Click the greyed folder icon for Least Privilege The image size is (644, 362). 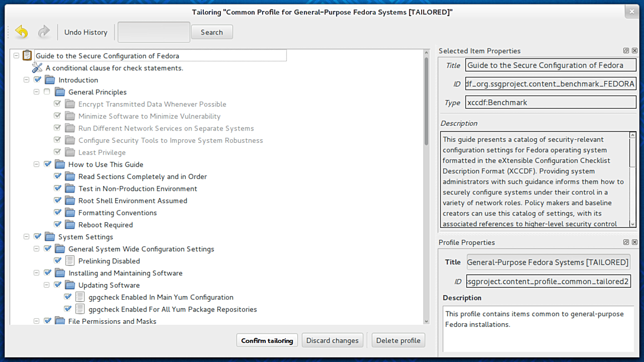[x=70, y=152]
